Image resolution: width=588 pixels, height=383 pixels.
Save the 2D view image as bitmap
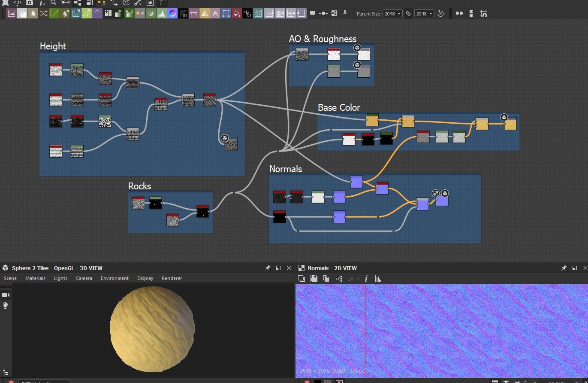(314, 279)
